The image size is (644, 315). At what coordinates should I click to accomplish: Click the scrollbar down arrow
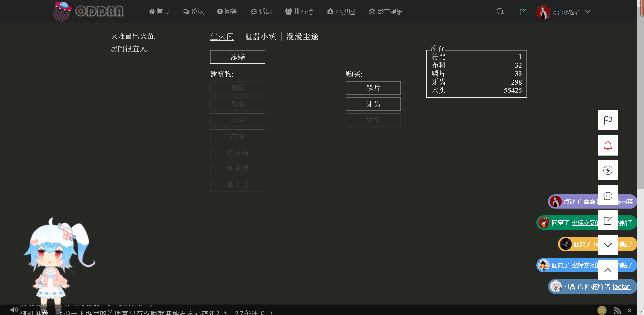(x=641, y=312)
